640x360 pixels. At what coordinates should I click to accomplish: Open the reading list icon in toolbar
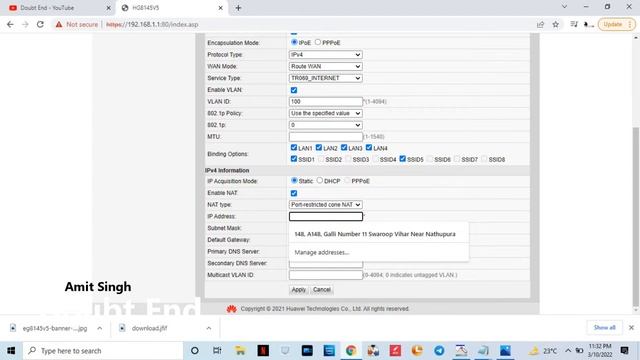574,24
